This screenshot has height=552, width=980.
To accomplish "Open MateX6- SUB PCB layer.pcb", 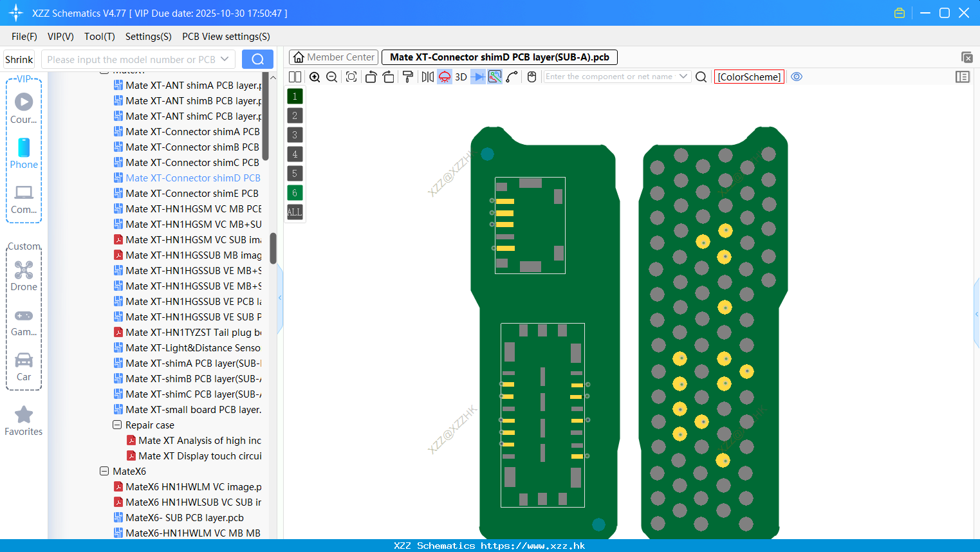I will (179, 518).
